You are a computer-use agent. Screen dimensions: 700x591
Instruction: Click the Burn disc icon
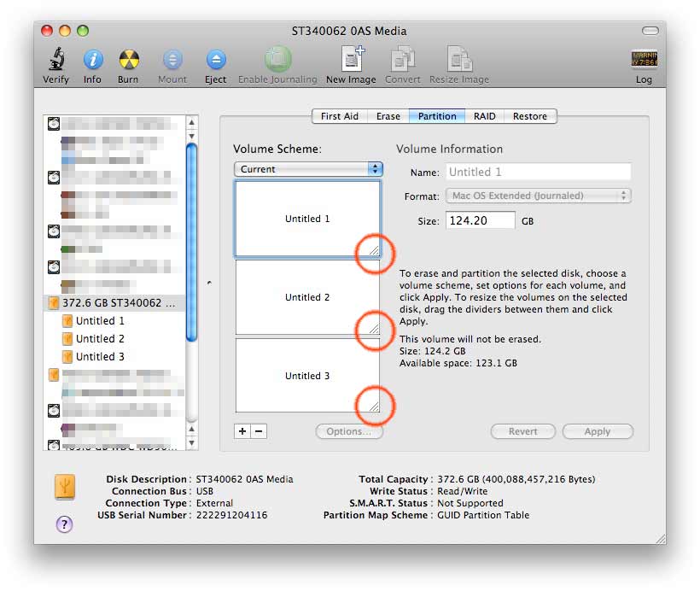(129, 60)
